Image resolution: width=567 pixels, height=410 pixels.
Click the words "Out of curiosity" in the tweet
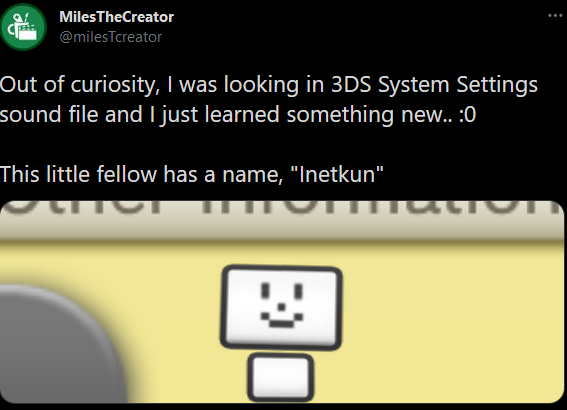[80, 85]
